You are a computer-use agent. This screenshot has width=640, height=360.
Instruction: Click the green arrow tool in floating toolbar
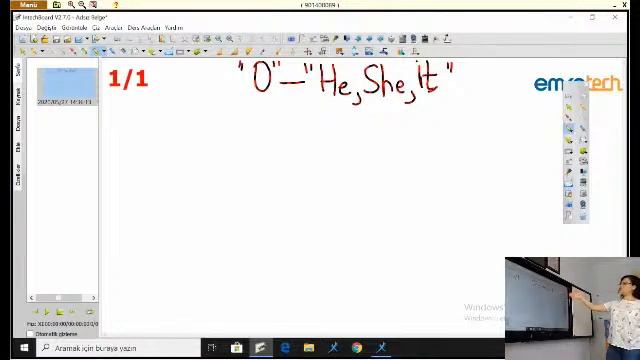point(569,107)
